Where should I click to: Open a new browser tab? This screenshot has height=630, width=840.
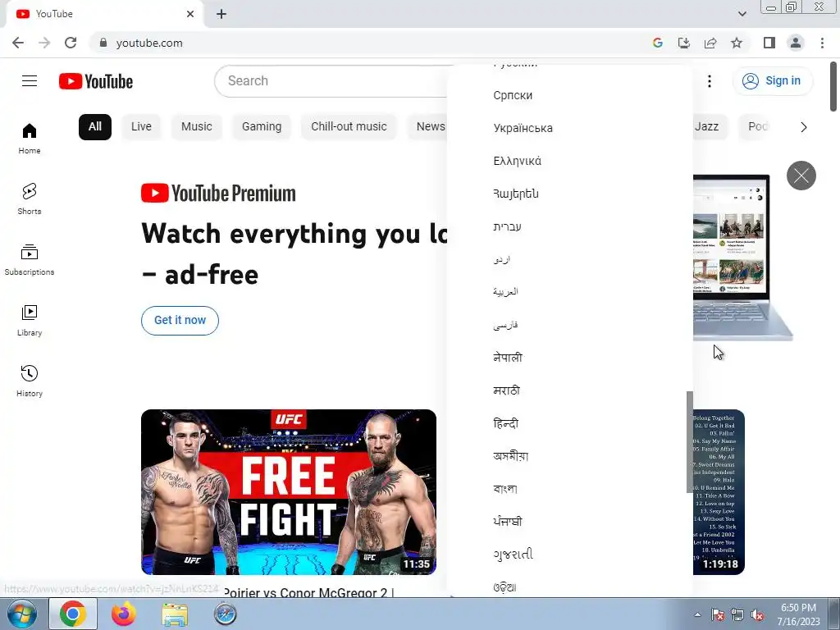(x=221, y=14)
